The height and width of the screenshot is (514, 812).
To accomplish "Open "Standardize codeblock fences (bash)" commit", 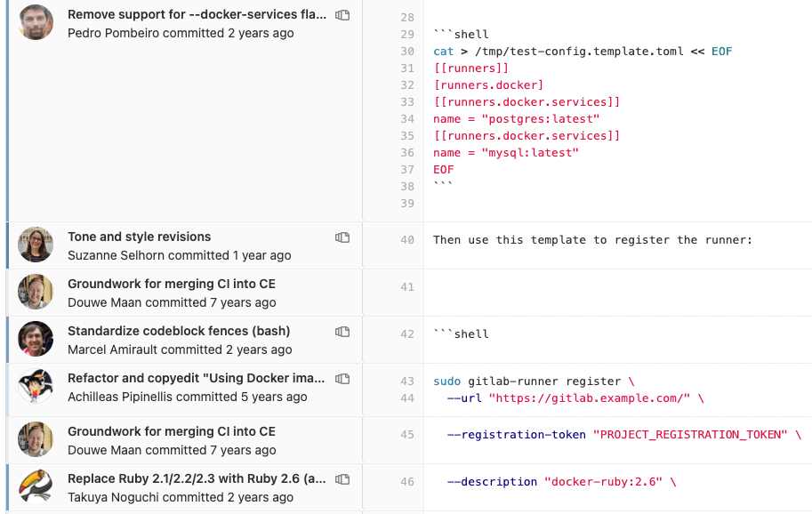I will (179, 332).
